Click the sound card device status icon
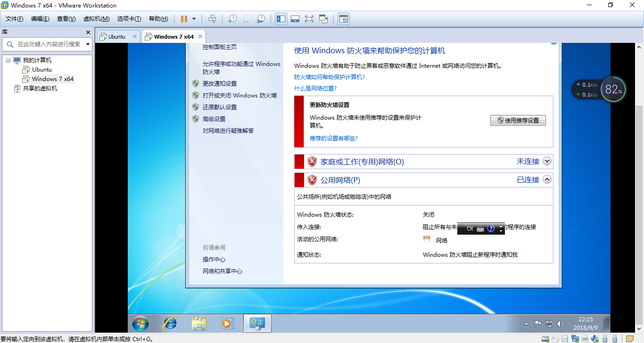Image resolution: width=644 pixels, height=343 pixels. 595,338
